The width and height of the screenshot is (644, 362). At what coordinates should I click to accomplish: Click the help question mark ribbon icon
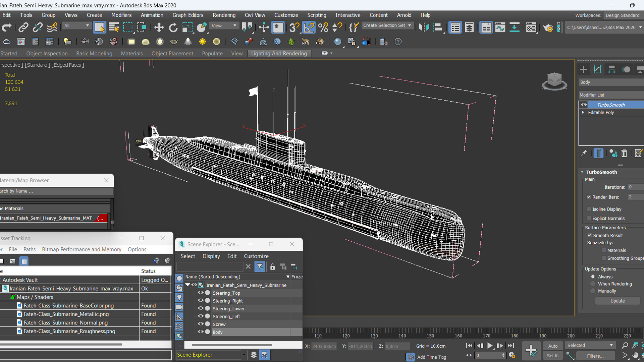[x=398, y=42]
